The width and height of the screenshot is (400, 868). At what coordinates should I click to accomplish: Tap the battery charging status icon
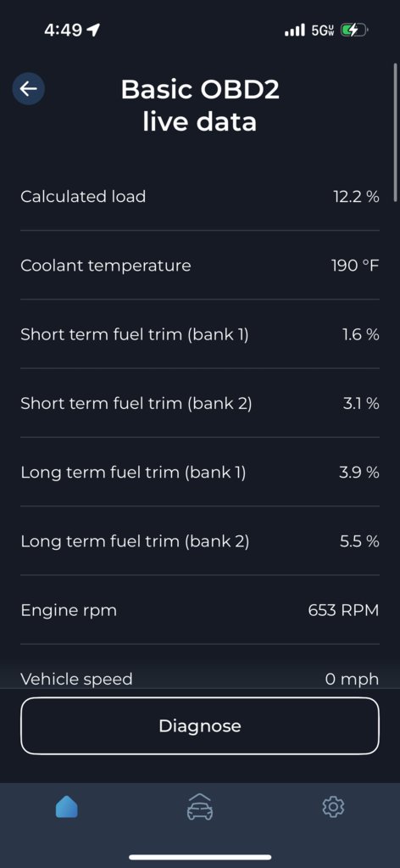[353, 31]
